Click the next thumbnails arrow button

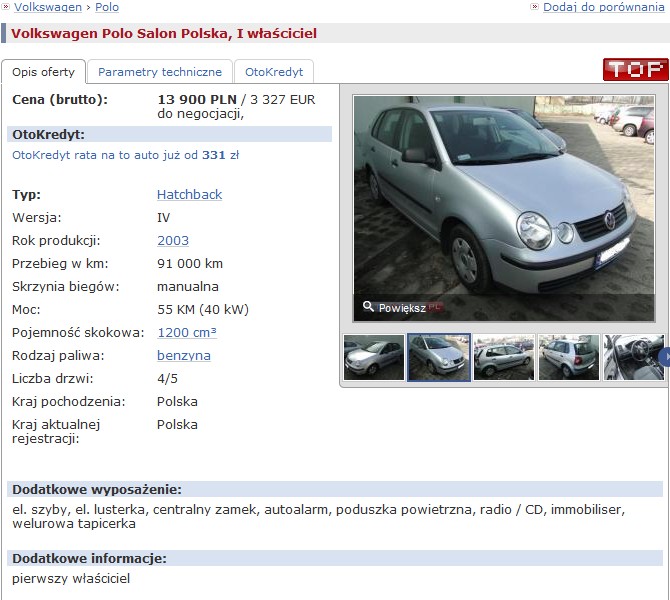point(665,357)
